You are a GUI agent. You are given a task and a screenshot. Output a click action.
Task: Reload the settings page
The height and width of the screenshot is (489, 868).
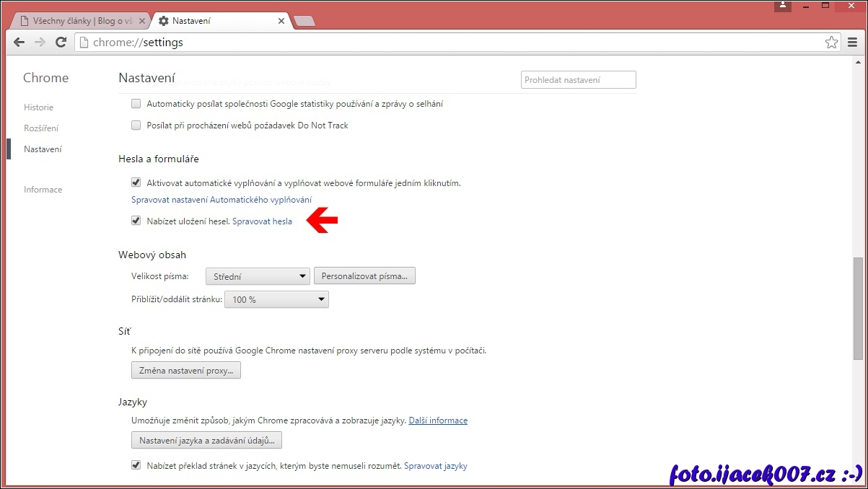(x=61, y=43)
